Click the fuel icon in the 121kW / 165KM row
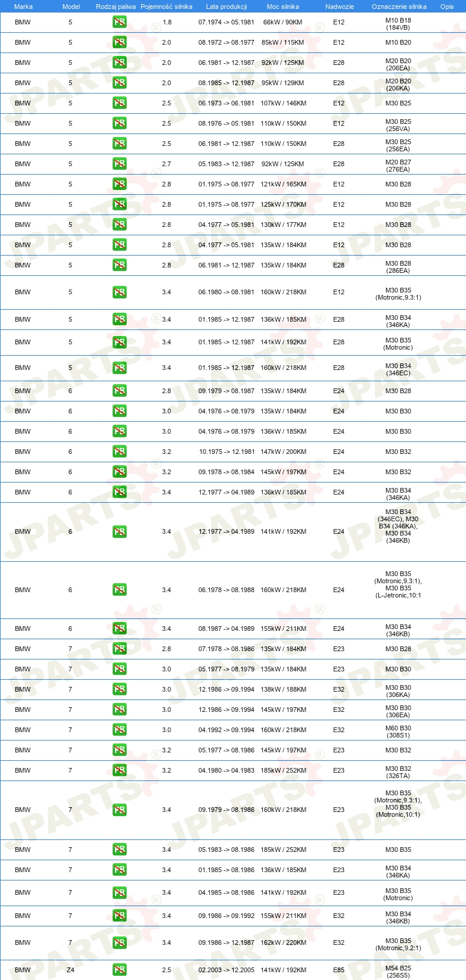 click(x=119, y=184)
